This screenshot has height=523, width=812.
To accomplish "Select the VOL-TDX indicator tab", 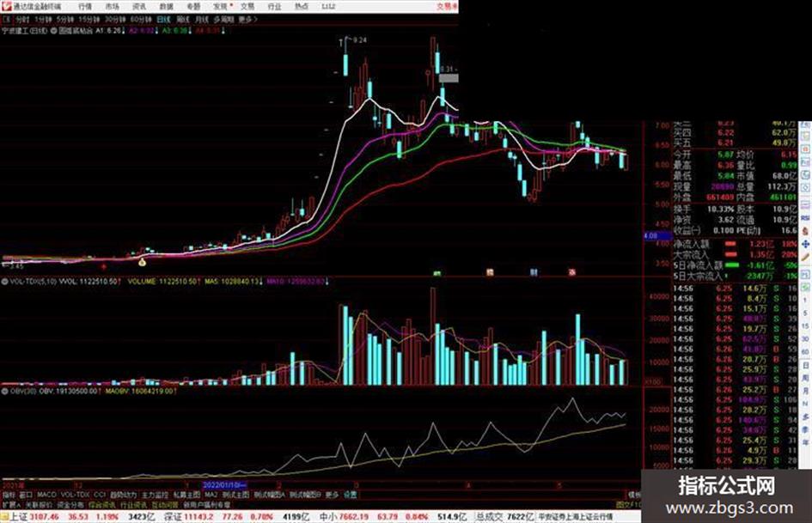I will [76, 495].
